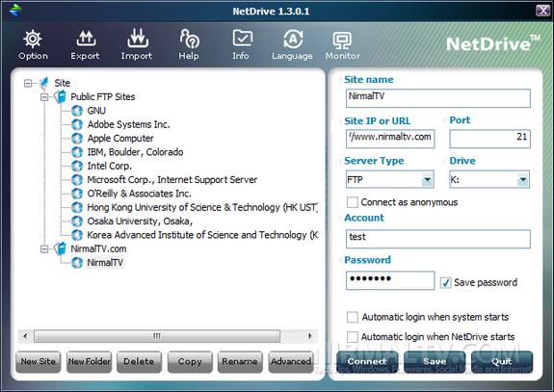Click the globe icon beside Korea Advanced Institute
The image size is (554, 392).
click(77, 235)
